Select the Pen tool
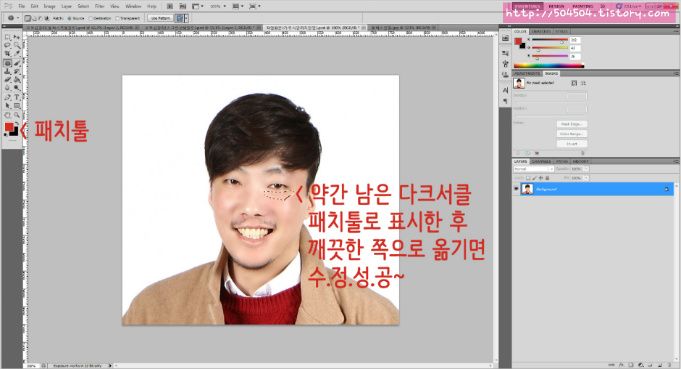Image resolution: width=681 pixels, height=369 pixels. pos(8,97)
